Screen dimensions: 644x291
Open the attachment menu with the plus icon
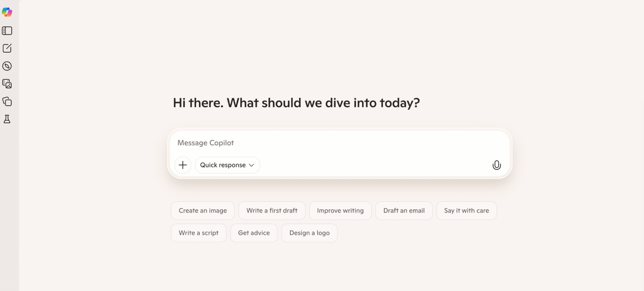tap(183, 165)
